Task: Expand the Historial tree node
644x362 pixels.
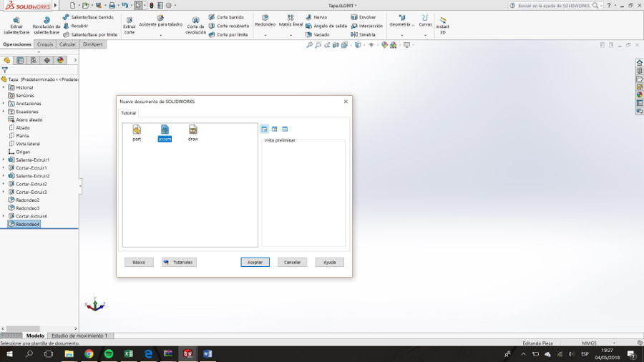Action: point(4,87)
